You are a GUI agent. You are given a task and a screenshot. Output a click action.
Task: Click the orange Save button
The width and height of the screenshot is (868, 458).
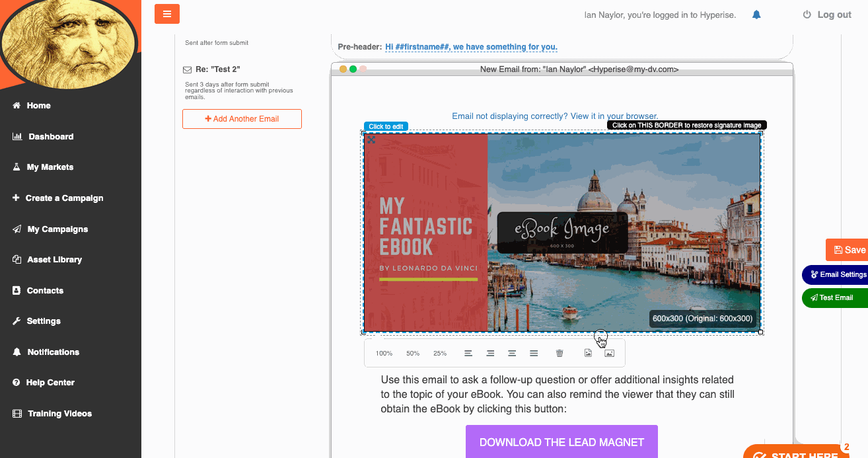pyautogui.click(x=848, y=250)
